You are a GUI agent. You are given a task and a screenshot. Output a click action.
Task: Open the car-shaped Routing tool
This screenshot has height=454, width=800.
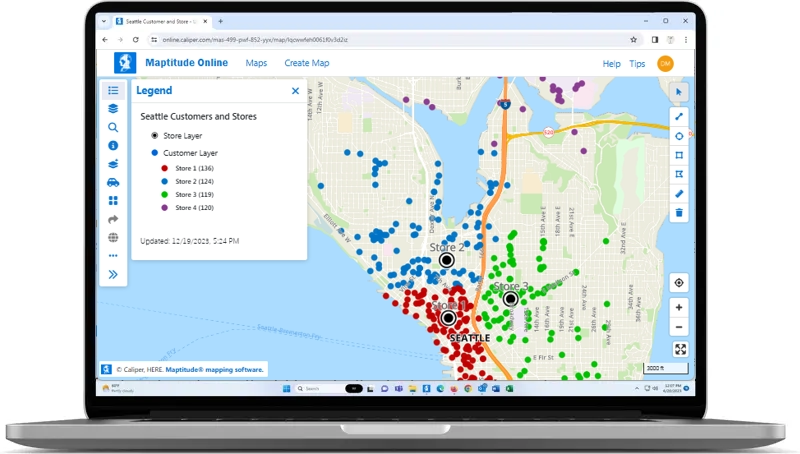(113, 183)
